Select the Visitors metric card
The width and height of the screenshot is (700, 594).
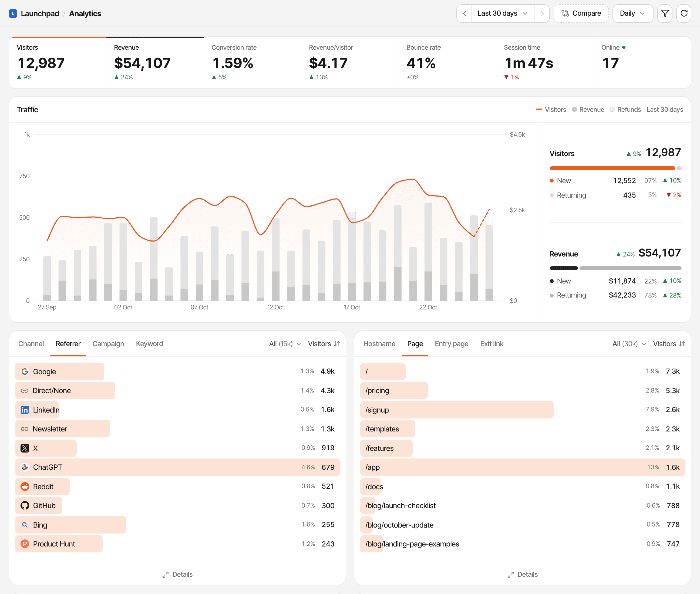point(58,63)
